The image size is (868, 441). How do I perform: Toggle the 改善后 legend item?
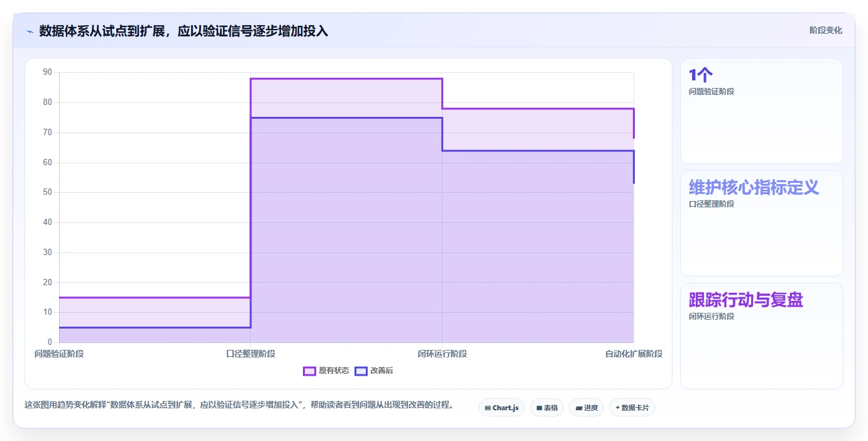click(374, 371)
